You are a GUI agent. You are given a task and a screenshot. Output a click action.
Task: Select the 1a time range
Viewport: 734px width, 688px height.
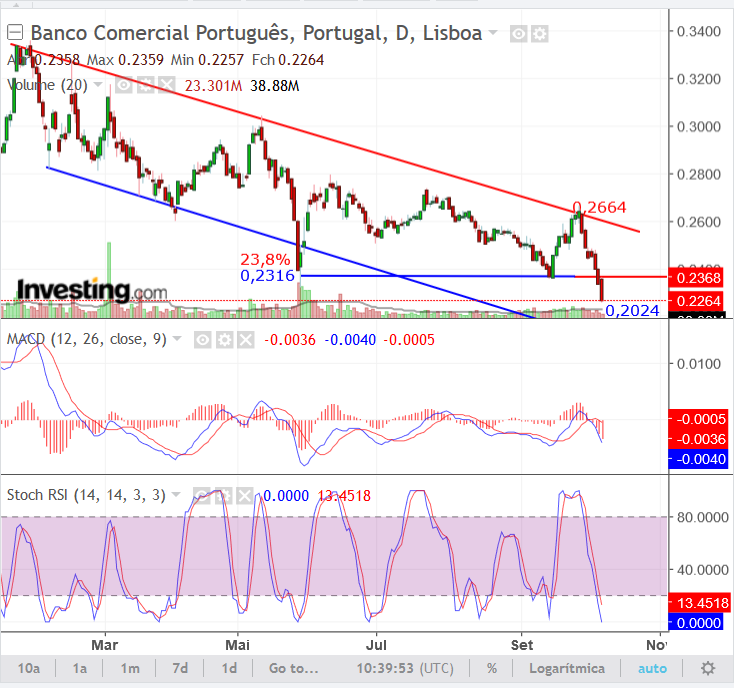pyautogui.click(x=80, y=668)
